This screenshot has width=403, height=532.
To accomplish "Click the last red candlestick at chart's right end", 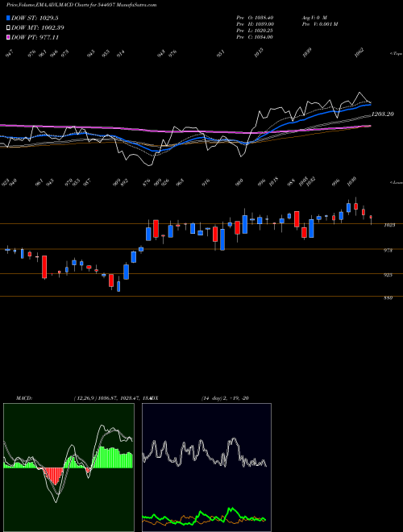I will click(371, 218).
